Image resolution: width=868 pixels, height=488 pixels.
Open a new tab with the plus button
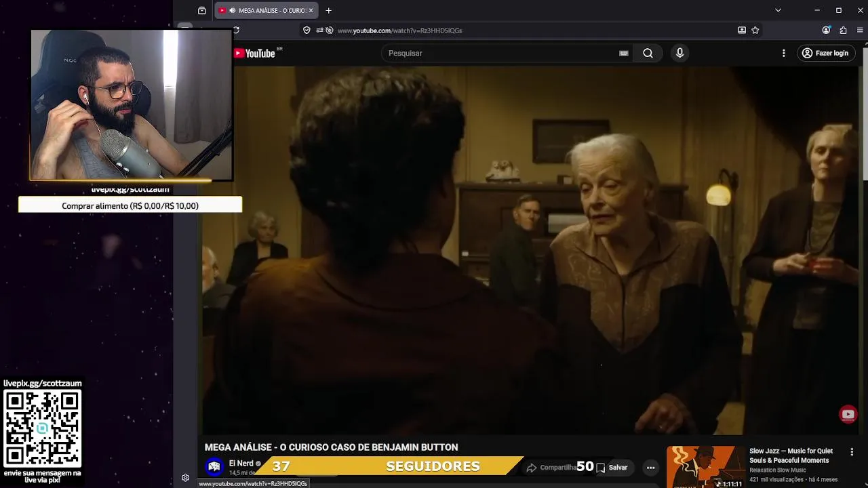pyautogui.click(x=328, y=10)
